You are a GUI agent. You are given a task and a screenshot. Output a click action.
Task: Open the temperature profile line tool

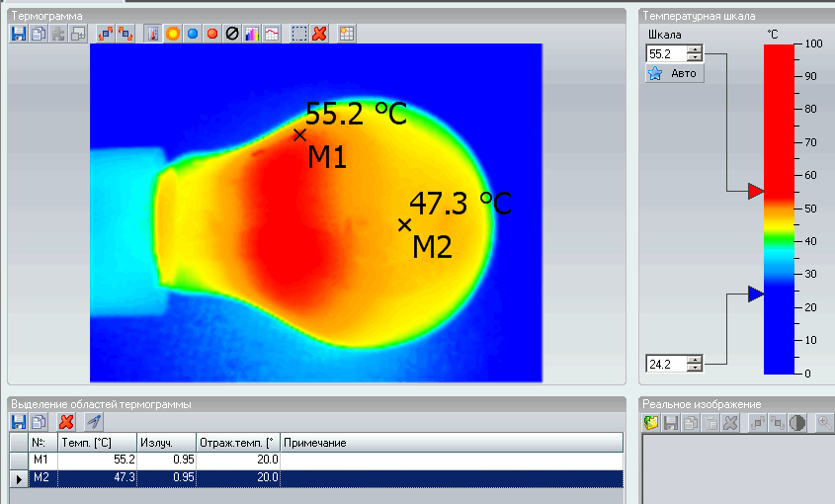pyautogui.click(x=270, y=34)
